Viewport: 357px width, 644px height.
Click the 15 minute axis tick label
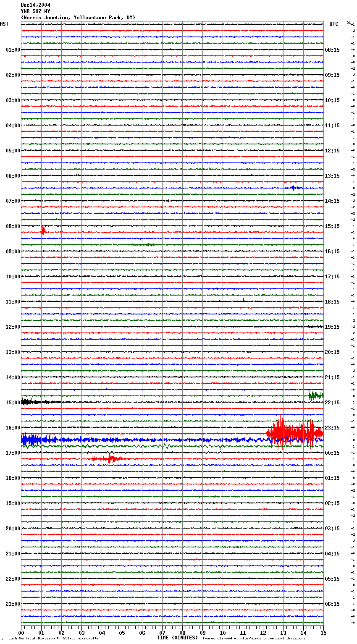pyautogui.click(x=323, y=633)
